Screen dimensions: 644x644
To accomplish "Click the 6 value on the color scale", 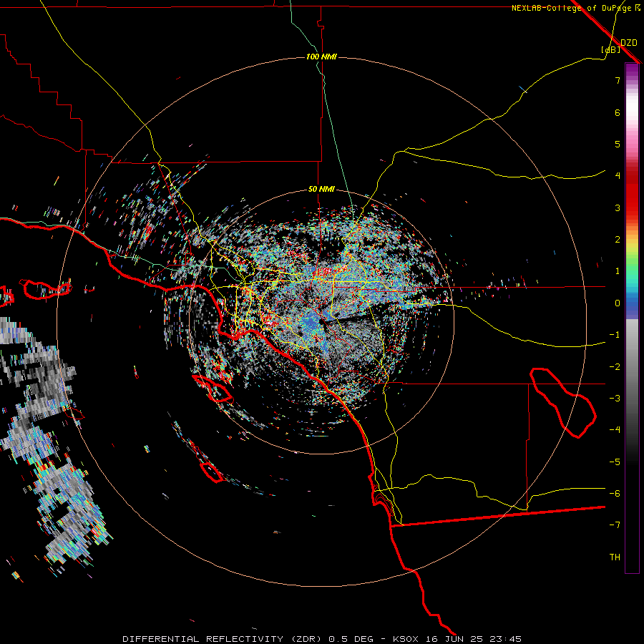I will click(618, 112).
